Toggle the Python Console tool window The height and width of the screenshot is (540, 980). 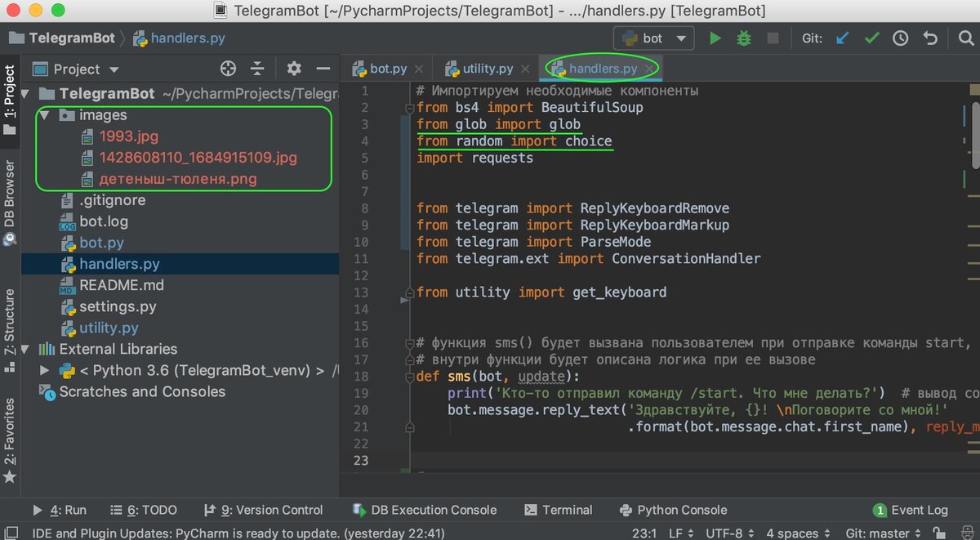tap(674, 510)
